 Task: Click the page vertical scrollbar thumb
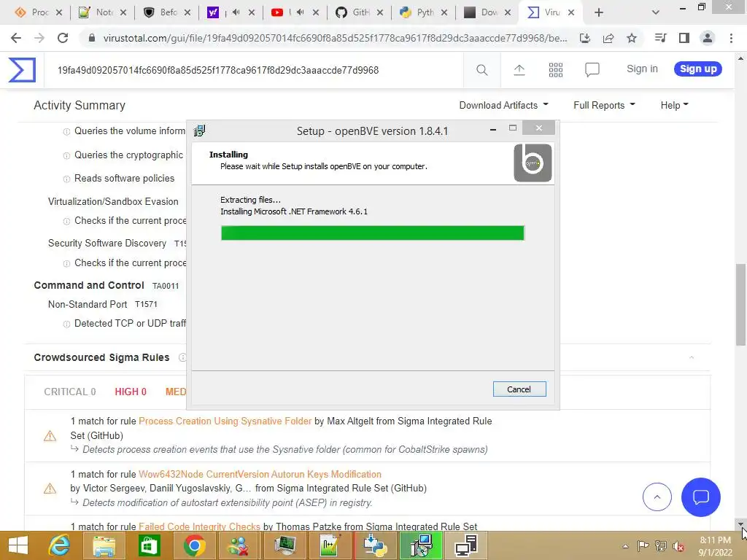[740, 305]
